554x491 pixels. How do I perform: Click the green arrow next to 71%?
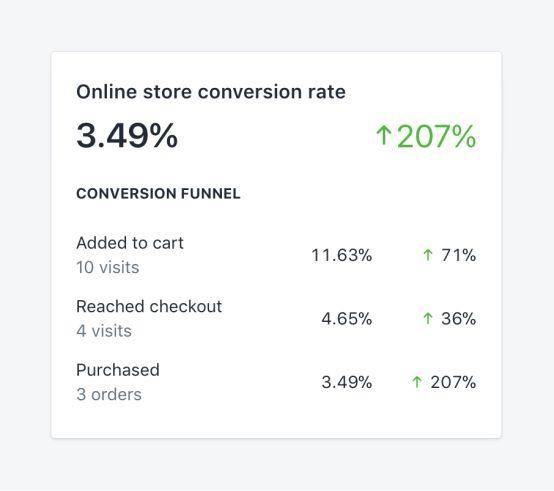pyautogui.click(x=428, y=255)
